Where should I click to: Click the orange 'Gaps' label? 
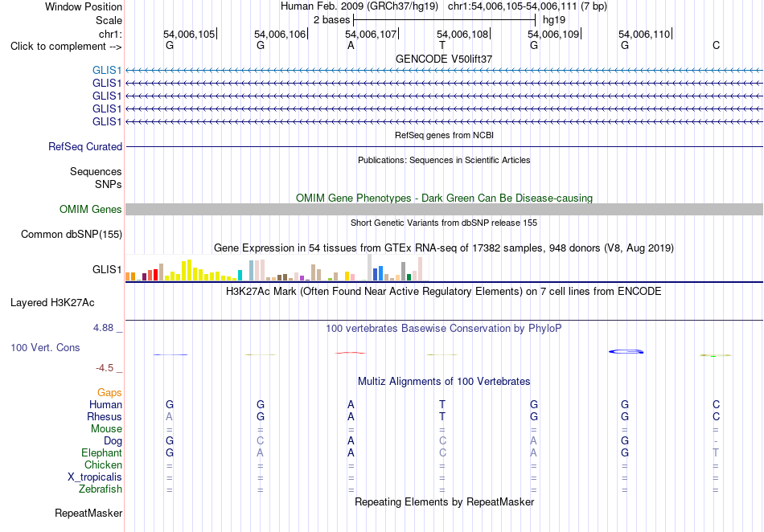[109, 392]
